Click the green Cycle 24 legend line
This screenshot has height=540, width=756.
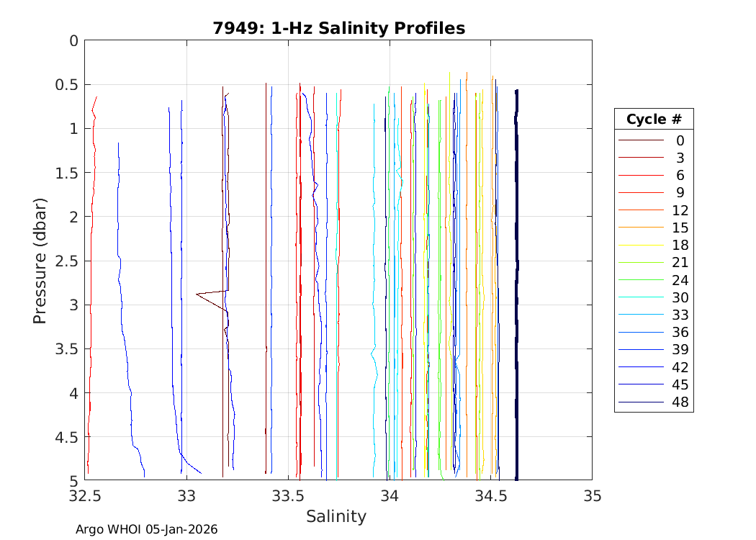coord(640,280)
